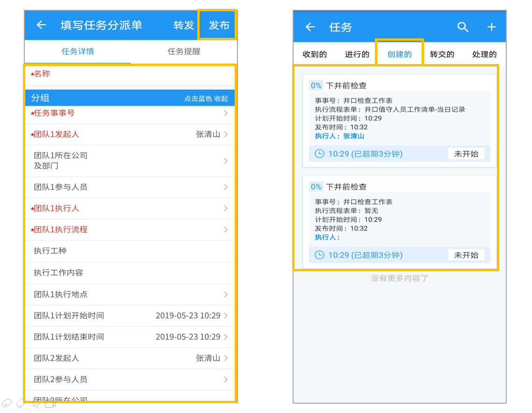532x413 pixels.
Task: Open the 处理的 tab
Action: [484, 54]
